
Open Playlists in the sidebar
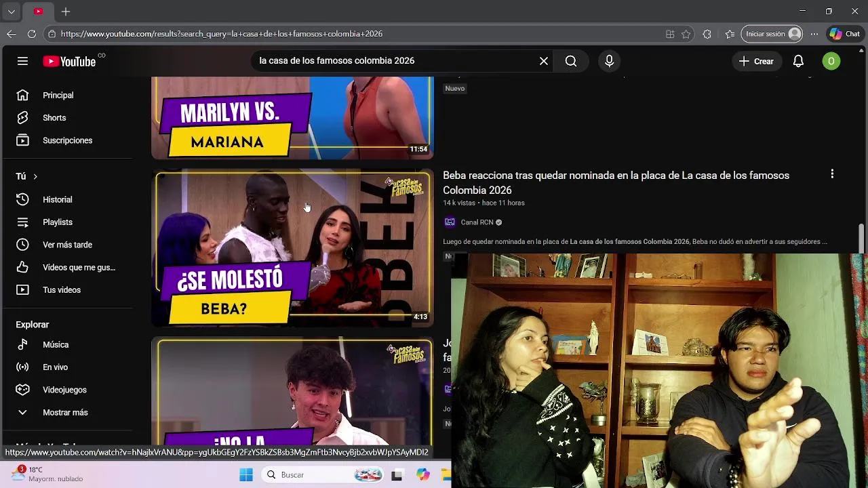pos(68,222)
